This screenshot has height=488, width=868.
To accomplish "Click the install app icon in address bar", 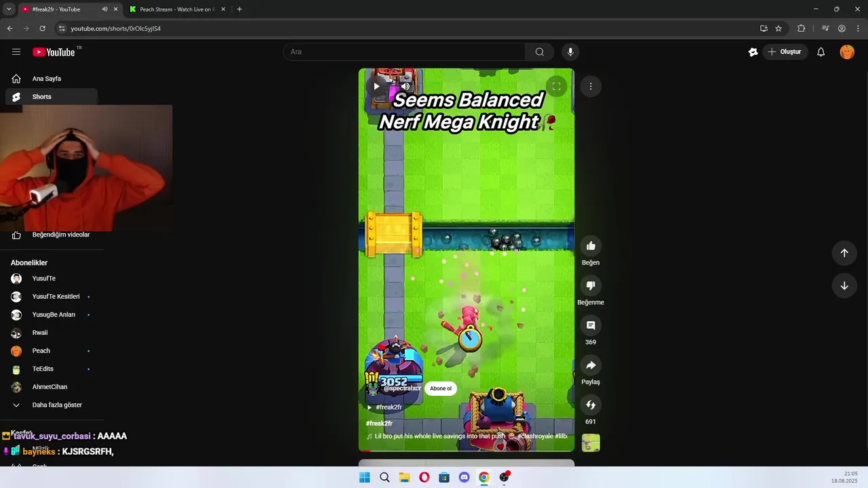I will point(764,28).
